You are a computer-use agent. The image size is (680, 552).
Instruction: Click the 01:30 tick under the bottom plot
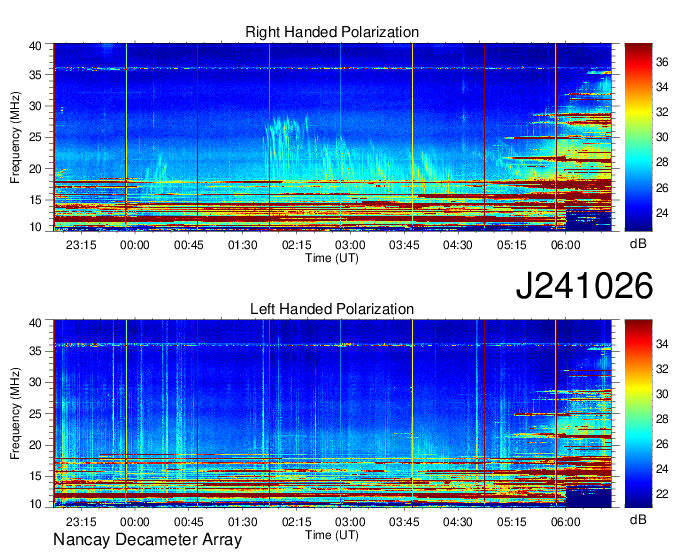(242, 522)
